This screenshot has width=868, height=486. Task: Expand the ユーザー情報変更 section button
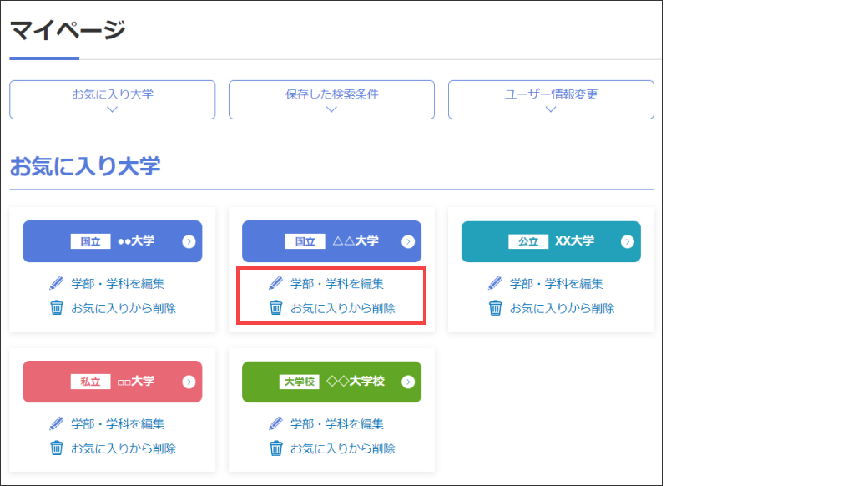pyautogui.click(x=551, y=100)
